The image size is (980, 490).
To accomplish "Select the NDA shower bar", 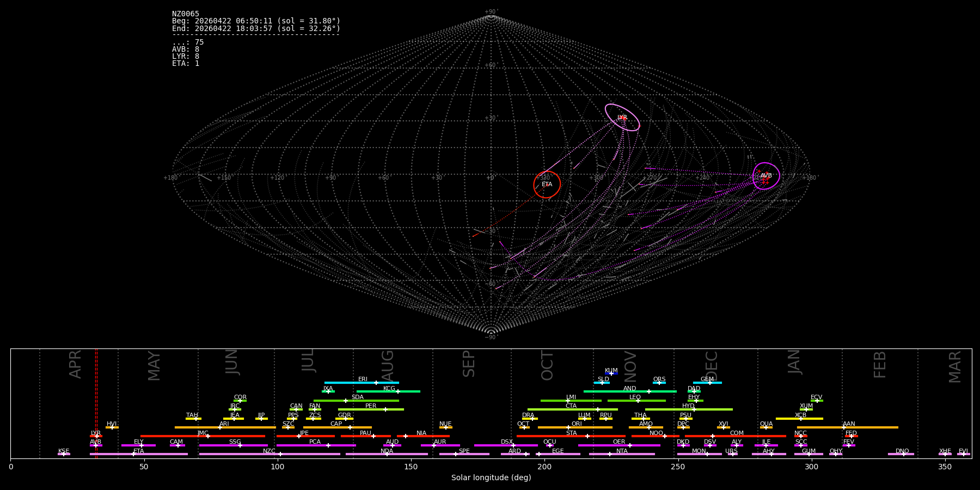I will coord(387,454).
